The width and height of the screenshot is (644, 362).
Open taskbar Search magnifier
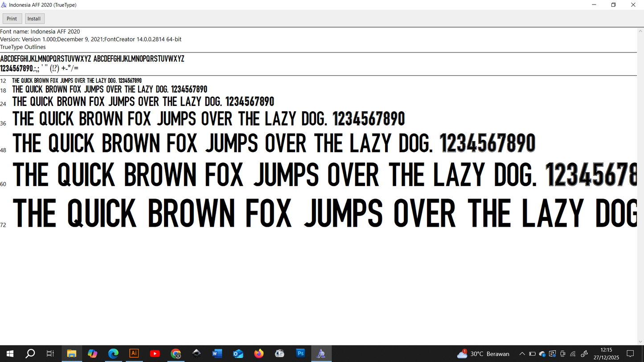coord(30,354)
